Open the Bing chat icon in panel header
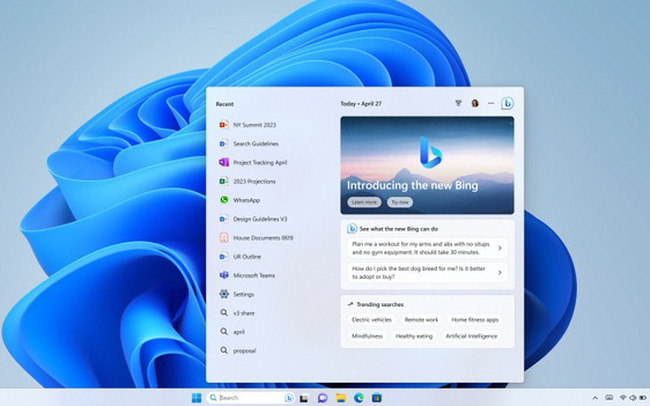 [x=507, y=103]
